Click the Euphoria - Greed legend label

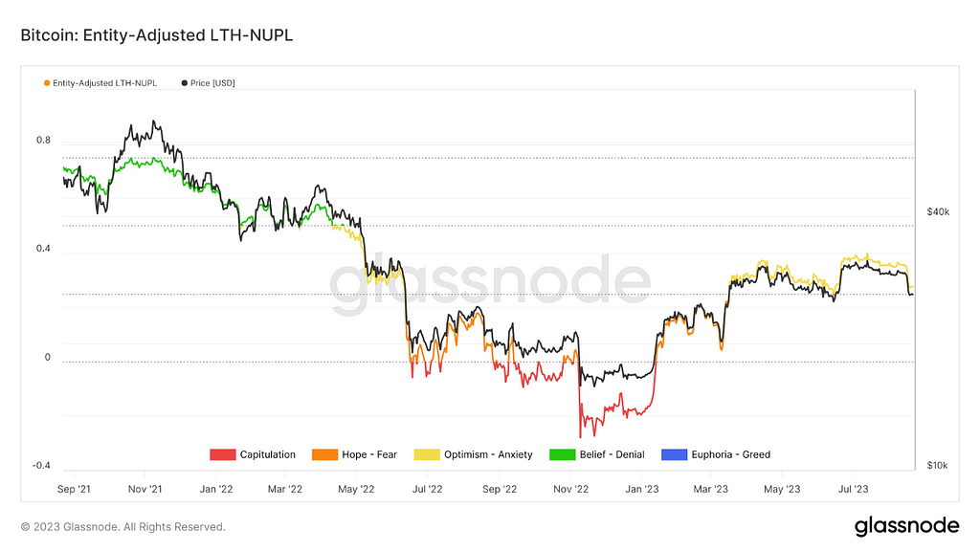[x=730, y=454]
